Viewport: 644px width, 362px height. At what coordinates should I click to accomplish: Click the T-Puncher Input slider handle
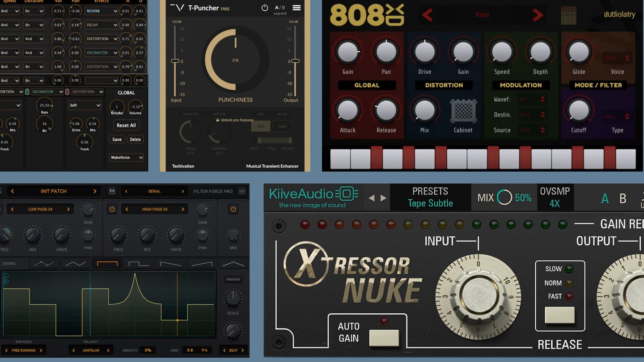click(x=175, y=61)
